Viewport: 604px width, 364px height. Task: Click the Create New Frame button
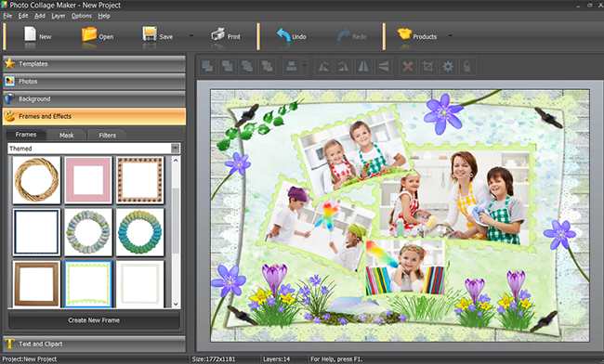[x=94, y=320]
